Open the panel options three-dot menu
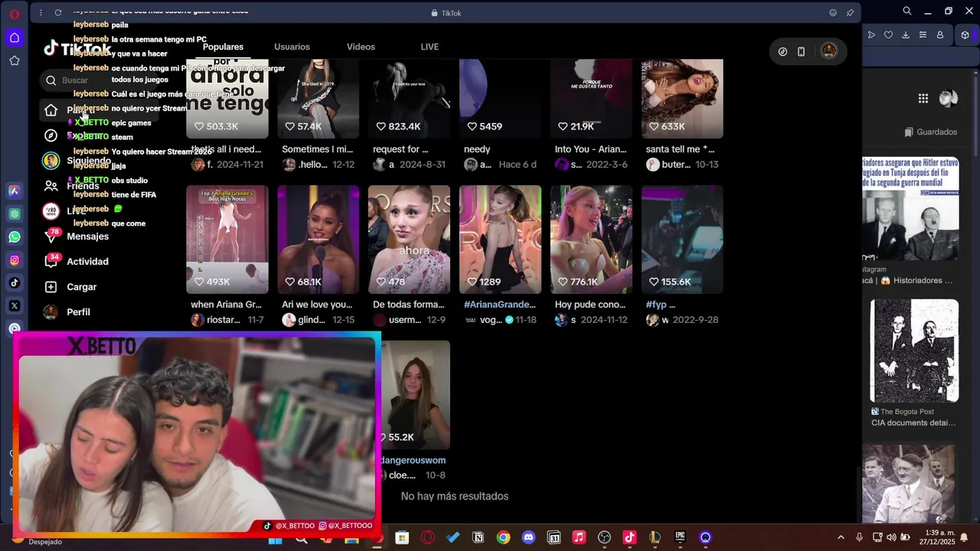980x551 pixels. [40, 12]
